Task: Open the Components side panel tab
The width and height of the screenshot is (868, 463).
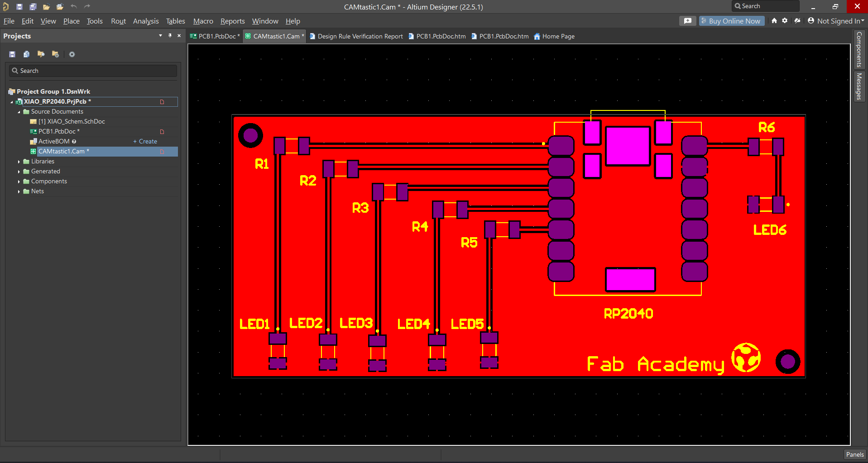Action: pyautogui.click(x=859, y=49)
